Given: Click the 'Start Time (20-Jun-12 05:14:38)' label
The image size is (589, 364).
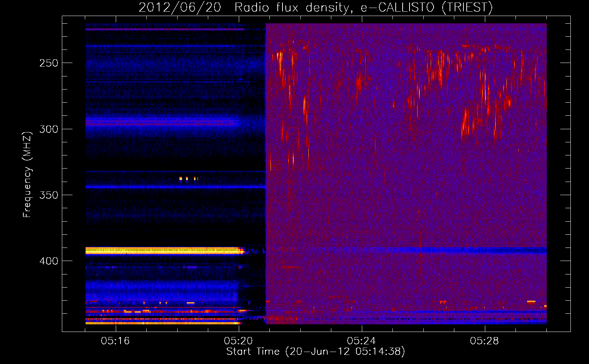Looking at the screenshot, I should pos(316,352).
